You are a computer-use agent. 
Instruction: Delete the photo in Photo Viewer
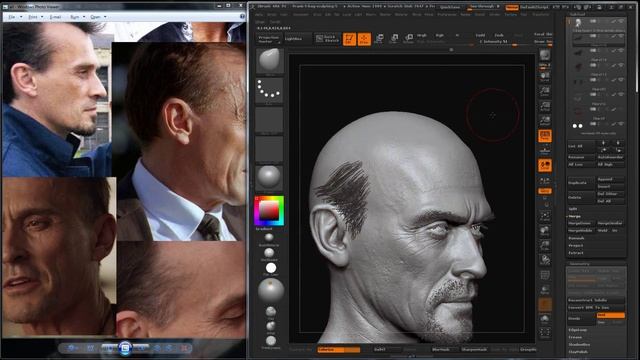184,348
